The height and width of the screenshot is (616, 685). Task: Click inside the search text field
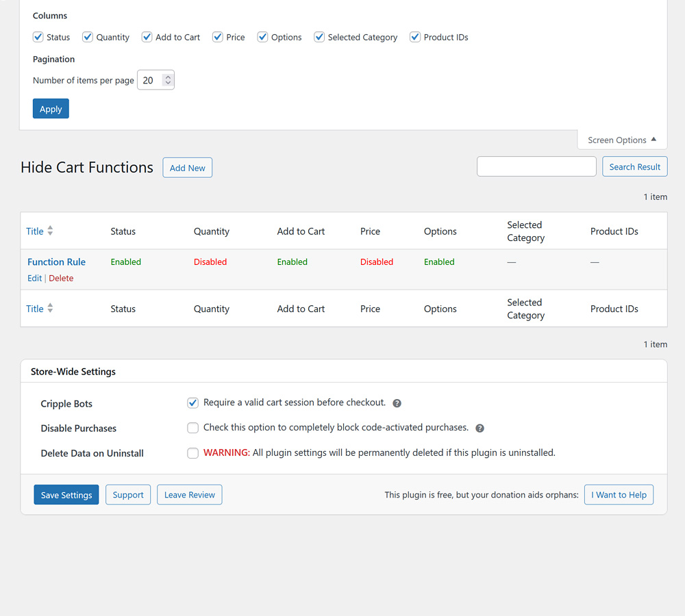(x=536, y=166)
